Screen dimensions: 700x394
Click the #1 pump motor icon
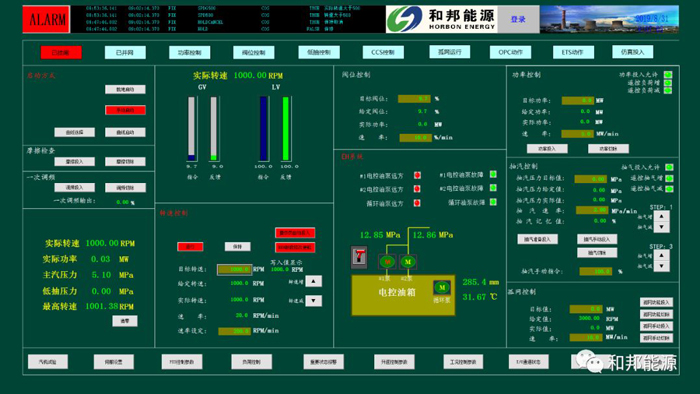[387, 261]
